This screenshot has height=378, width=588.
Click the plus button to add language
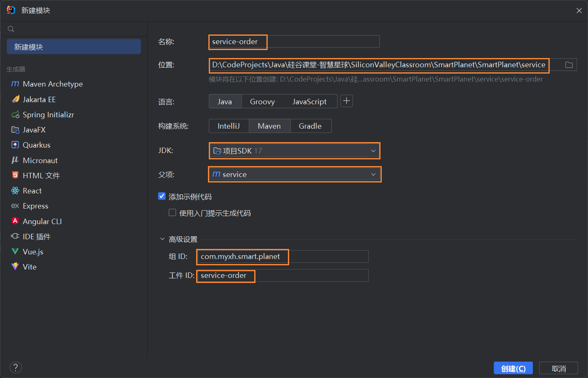(346, 101)
